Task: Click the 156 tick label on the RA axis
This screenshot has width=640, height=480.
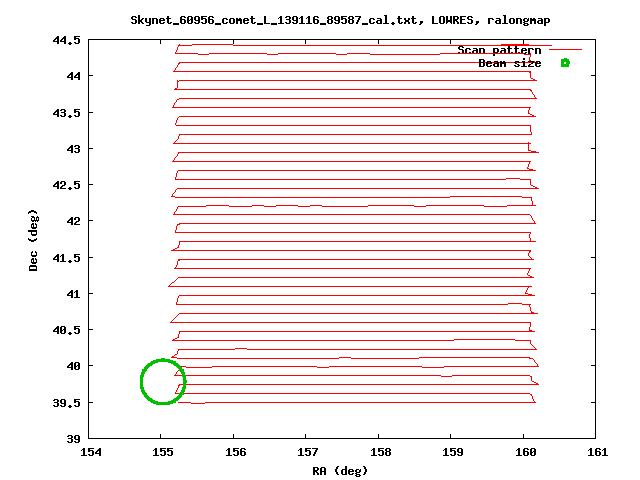Action: click(x=234, y=452)
